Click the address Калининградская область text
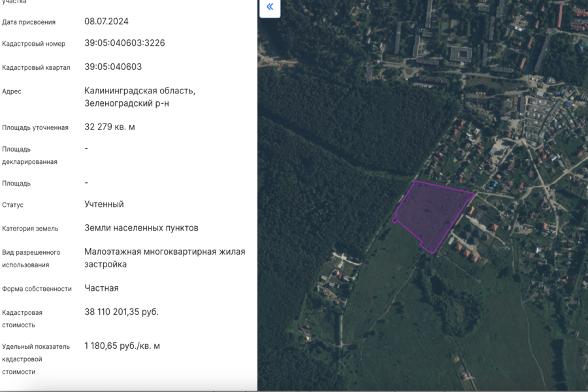The image size is (588, 392). pyautogui.click(x=140, y=91)
